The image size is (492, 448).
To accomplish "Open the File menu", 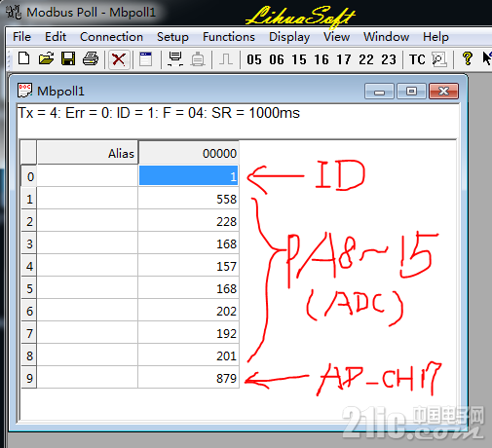I will tap(21, 37).
